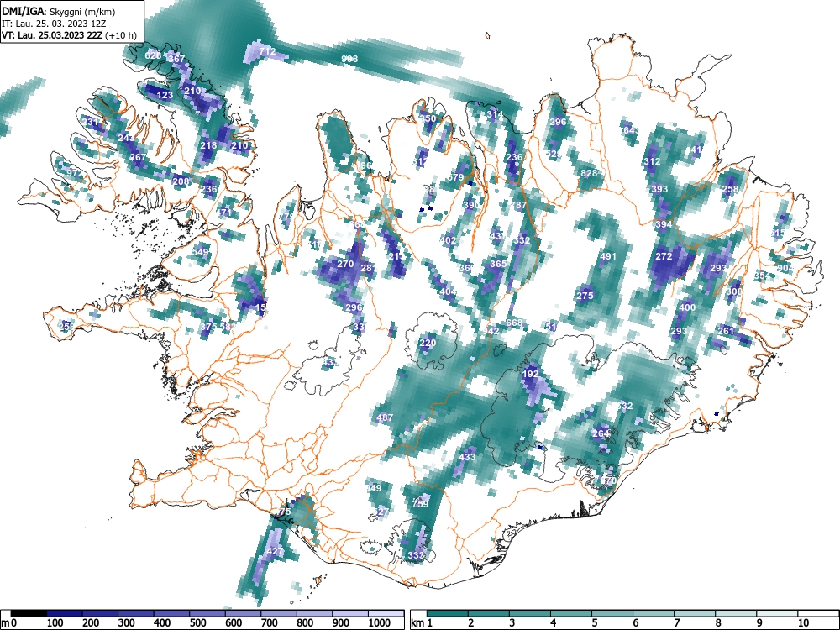Click the black swatch between 0 and 100 m
Image resolution: width=840 pixels, height=630 pixels.
(29, 613)
